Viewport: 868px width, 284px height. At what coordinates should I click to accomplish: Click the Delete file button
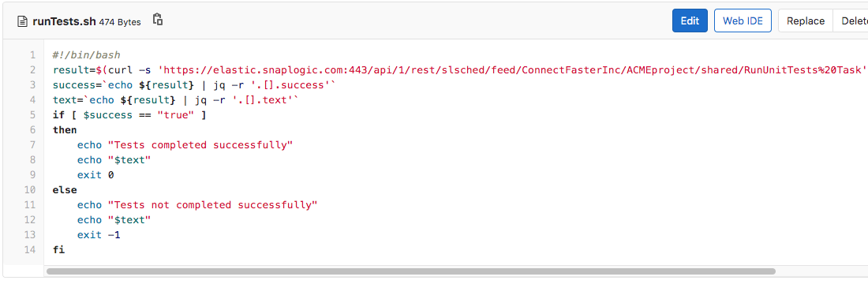pos(851,21)
